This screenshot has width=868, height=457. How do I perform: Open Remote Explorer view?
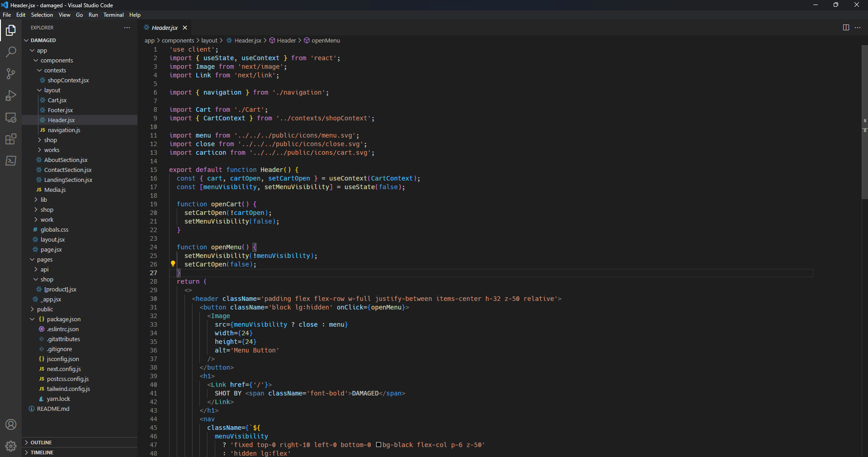pos(11,117)
